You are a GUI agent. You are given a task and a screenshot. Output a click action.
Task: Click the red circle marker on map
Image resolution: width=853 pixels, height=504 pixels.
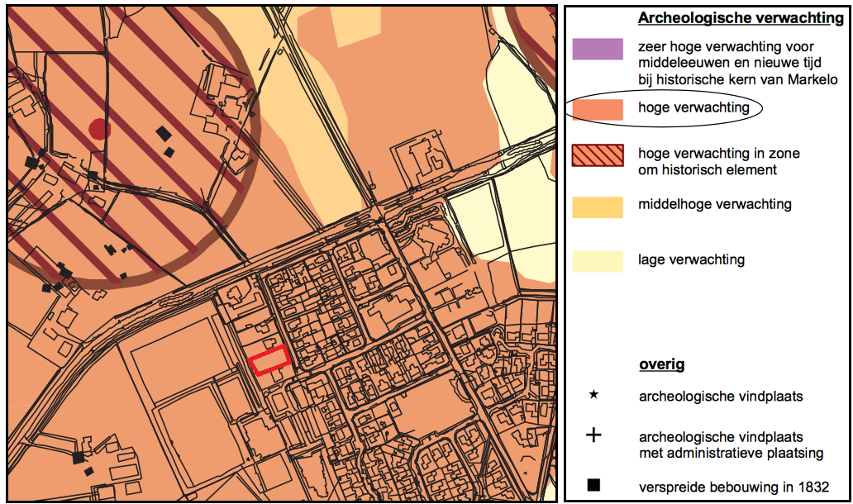tap(99, 129)
